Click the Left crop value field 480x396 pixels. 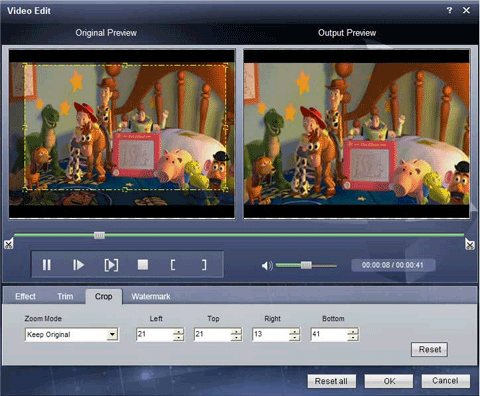(155, 334)
